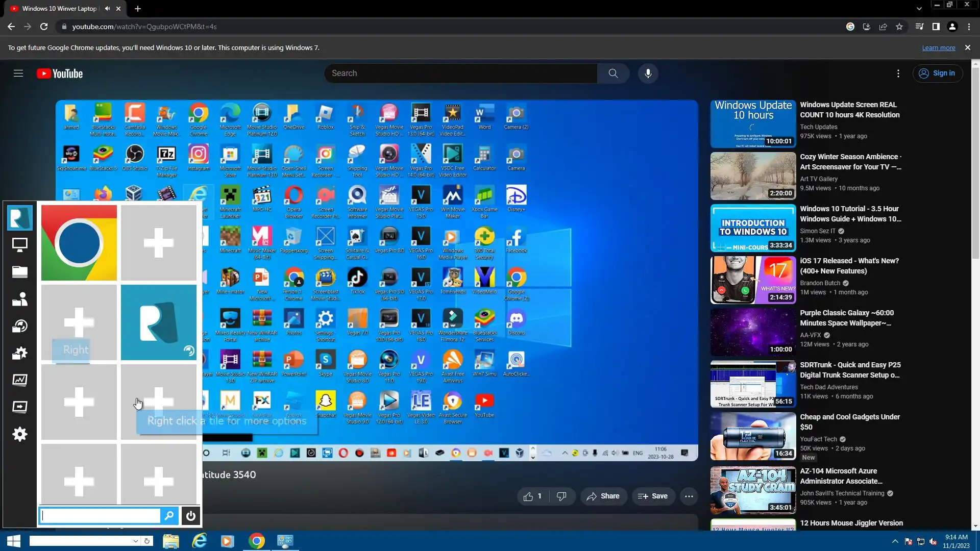
Task: Mute the tab via speaker icon
Action: click(x=107, y=9)
